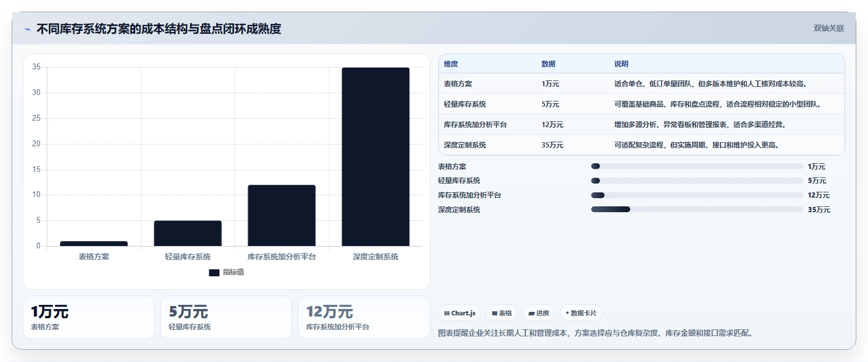Click the 深度定制系统 x-axis label
This screenshot has height=362, width=868.
click(x=375, y=256)
